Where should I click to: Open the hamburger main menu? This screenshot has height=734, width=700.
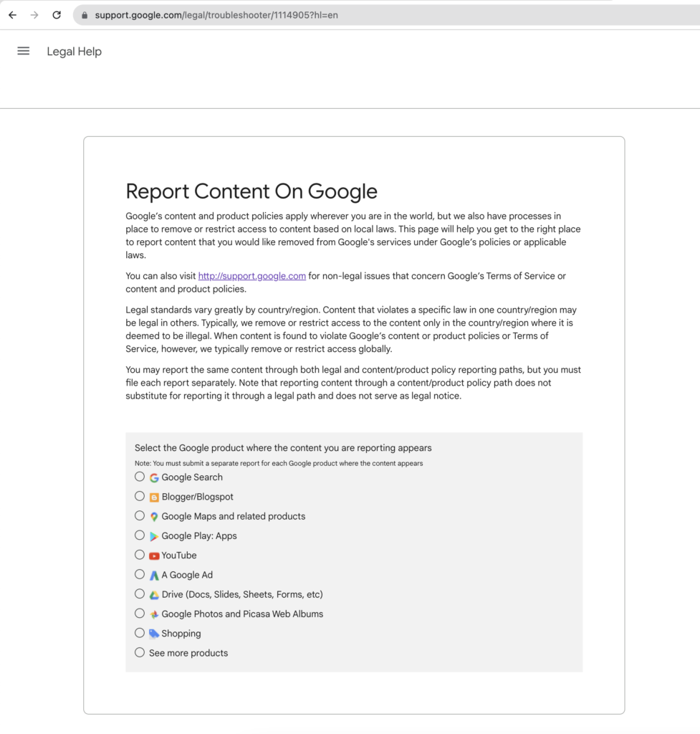pyautogui.click(x=24, y=51)
